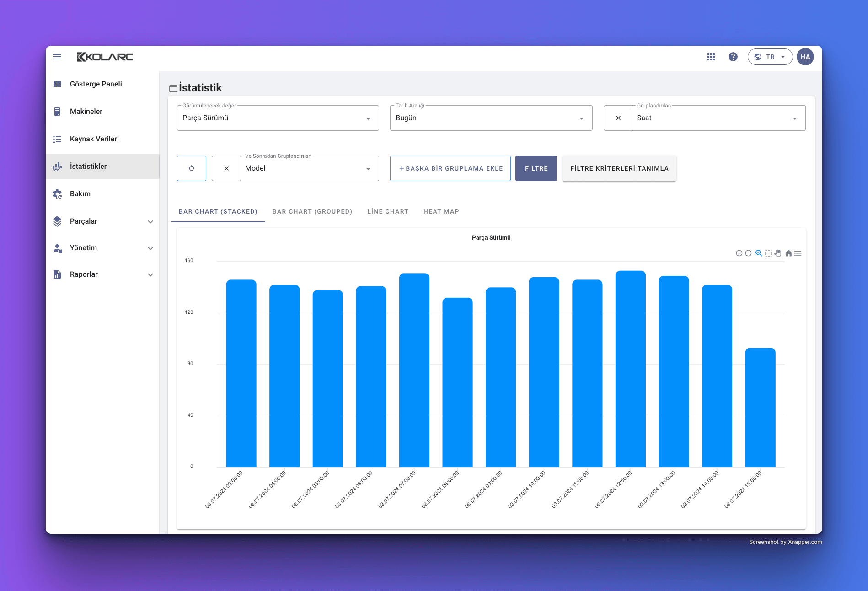Select the chart panning hand tool
Image resolution: width=868 pixels, height=591 pixels.
pos(778,253)
